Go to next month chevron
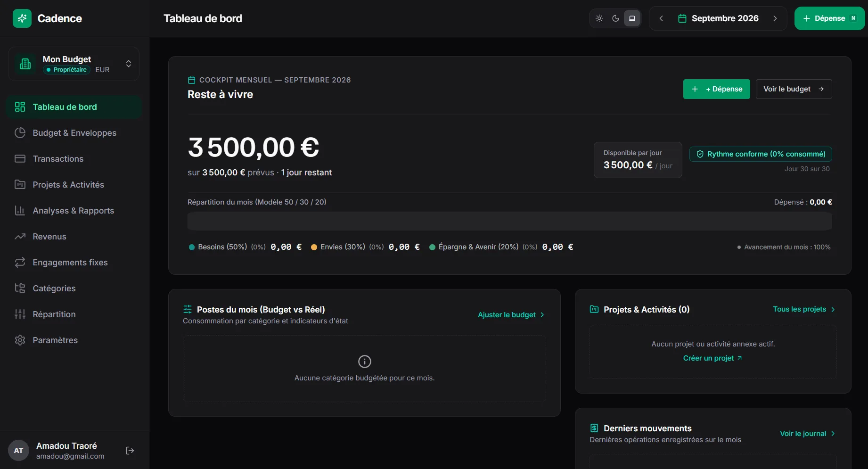The width and height of the screenshot is (868, 469). click(775, 18)
